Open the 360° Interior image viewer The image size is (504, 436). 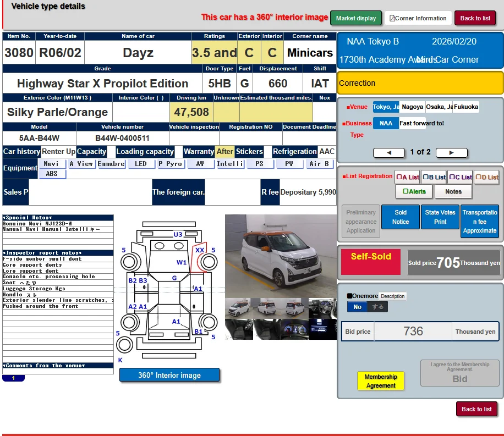click(169, 374)
